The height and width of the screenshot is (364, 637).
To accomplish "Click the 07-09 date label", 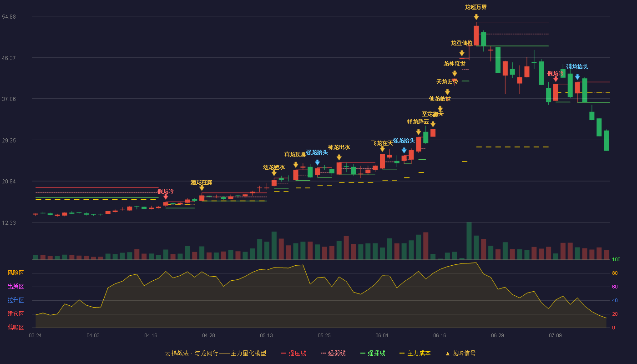I will click(x=555, y=335).
